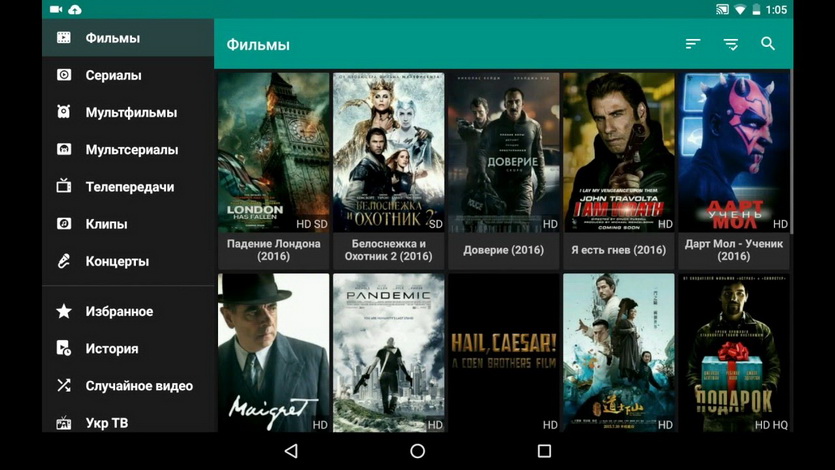This screenshot has height=470, width=835.
Task: Tap the Фильмы header title
Action: [258, 44]
